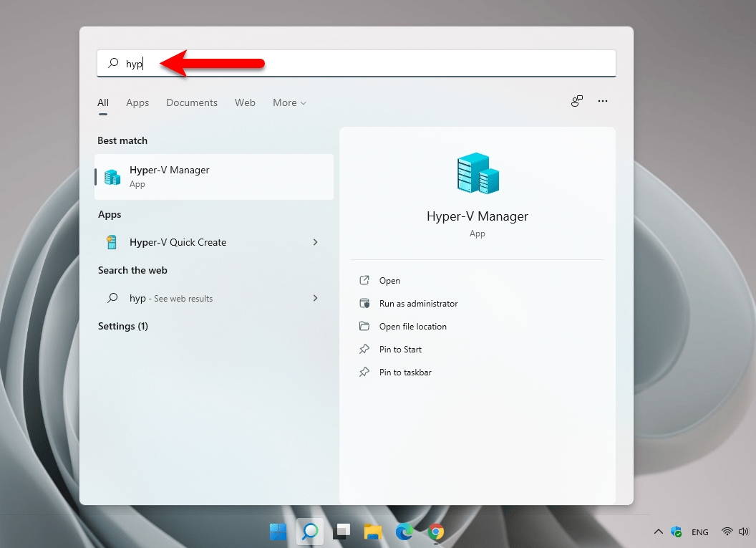Launch Google Chrome from the taskbar

436,532
